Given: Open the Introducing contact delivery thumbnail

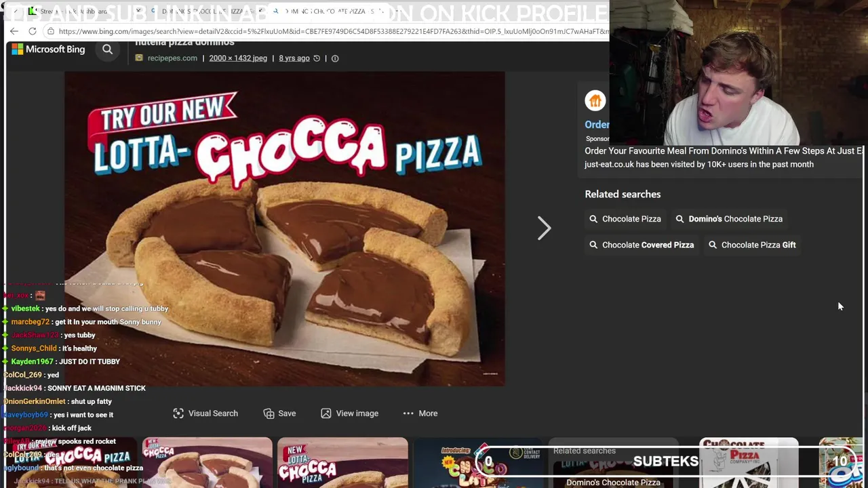Looking at the screenshot, I should point(477,463).
